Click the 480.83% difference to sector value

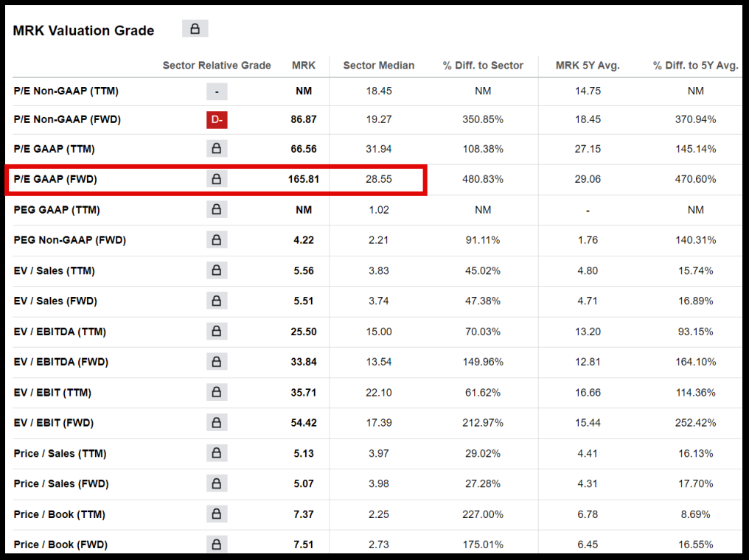tap(483, 179)
